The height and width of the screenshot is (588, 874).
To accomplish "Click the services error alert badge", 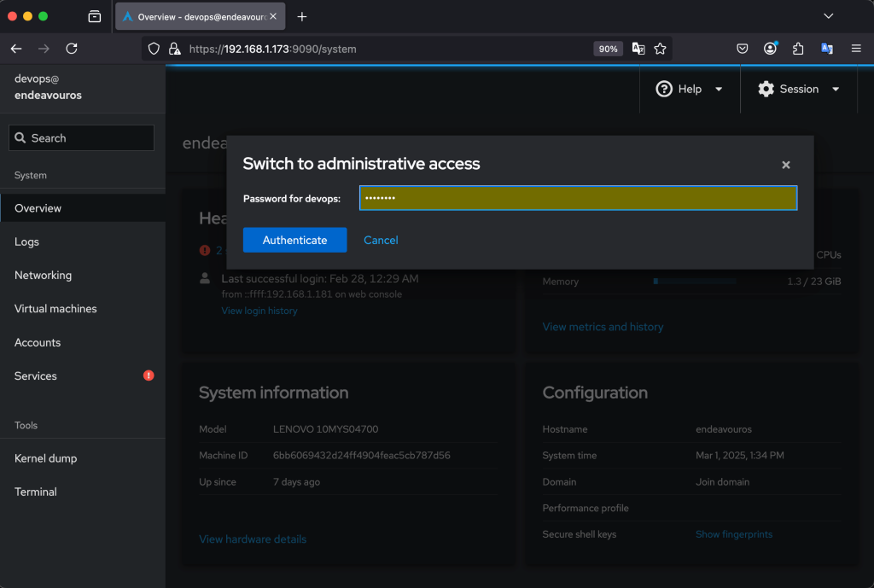I will (149, 376).
